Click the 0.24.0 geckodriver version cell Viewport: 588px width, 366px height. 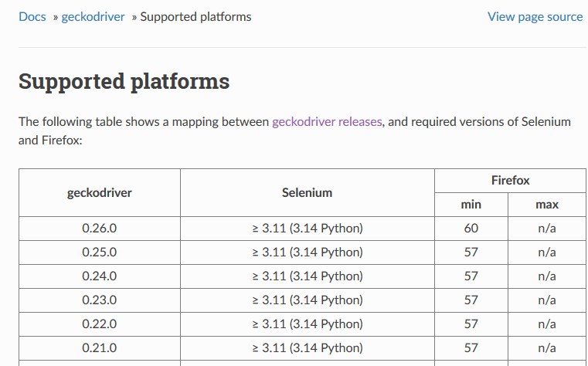[100, 276]
